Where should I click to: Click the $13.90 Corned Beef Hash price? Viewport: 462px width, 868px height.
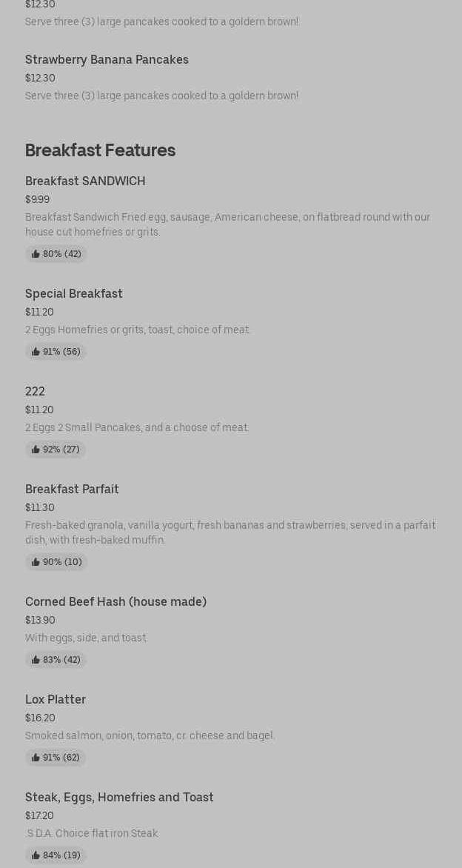point(40,620)
